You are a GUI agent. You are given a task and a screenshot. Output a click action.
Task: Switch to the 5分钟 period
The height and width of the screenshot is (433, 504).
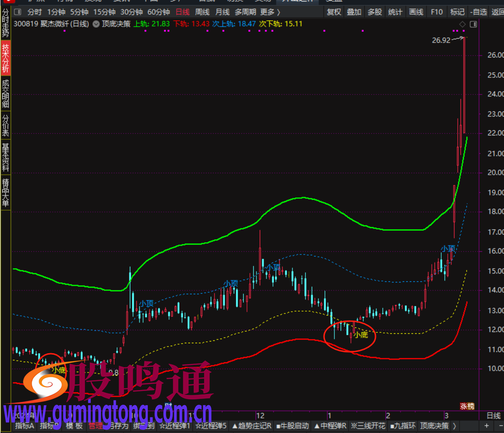[80, 12]
